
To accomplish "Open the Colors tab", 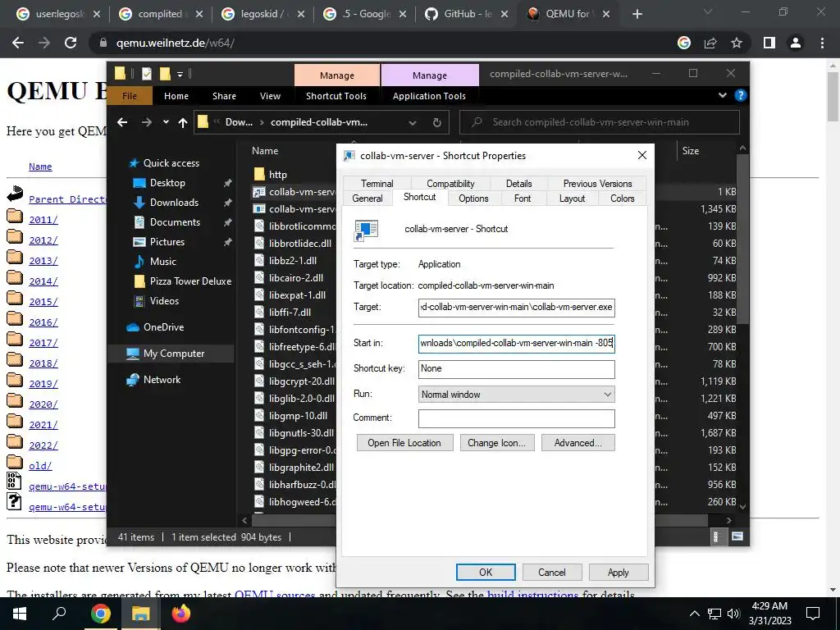I will [x=622, y=199].
